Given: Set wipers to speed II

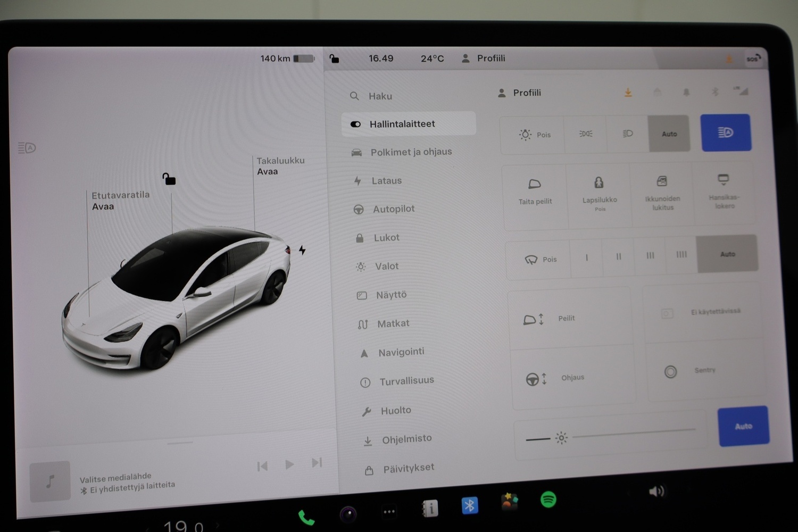Looking at the screenshot, I should coord(618,256).
